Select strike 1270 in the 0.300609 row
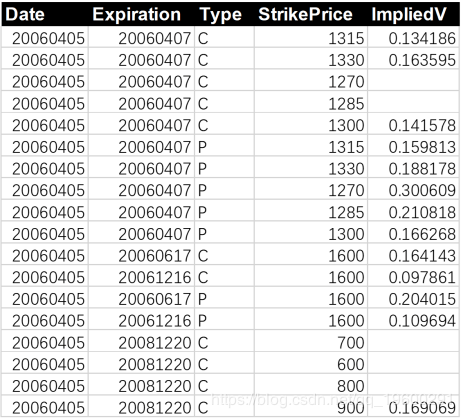 click(346, 190)
